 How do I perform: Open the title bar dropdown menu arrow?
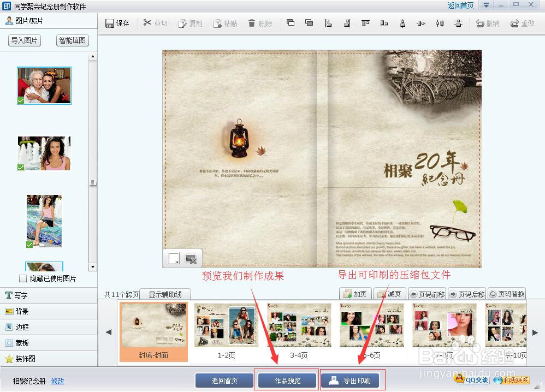(x=486, y=5)
